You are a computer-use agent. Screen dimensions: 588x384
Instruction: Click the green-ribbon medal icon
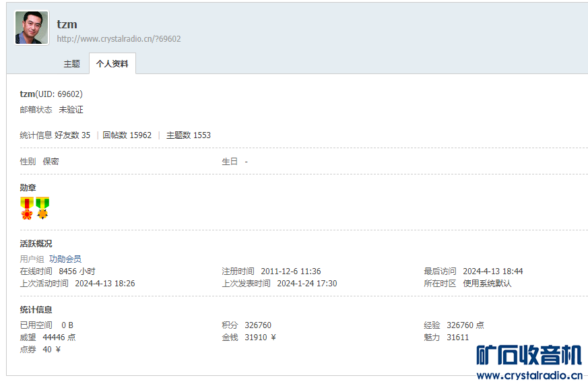tap(43, 208)
